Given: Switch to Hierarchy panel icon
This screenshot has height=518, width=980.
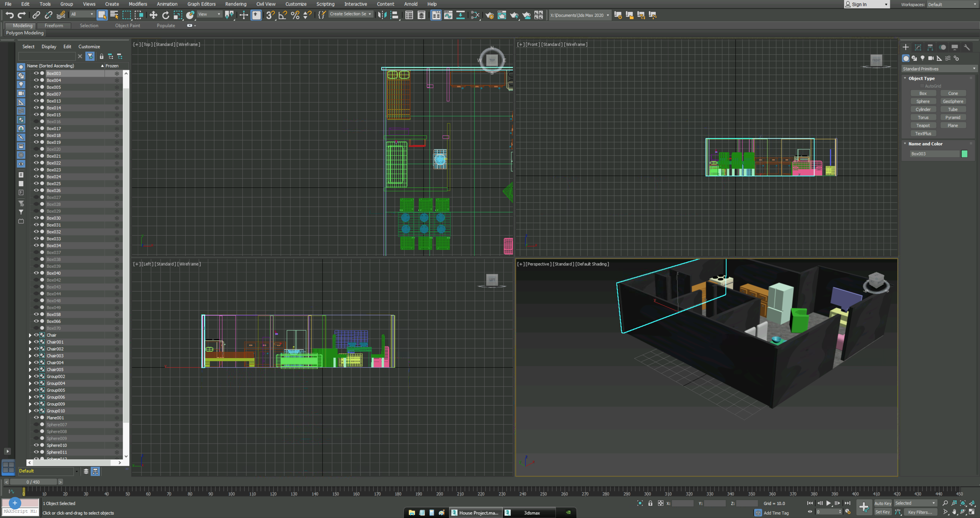Looking at the screenshot, I should coord(930,47).
